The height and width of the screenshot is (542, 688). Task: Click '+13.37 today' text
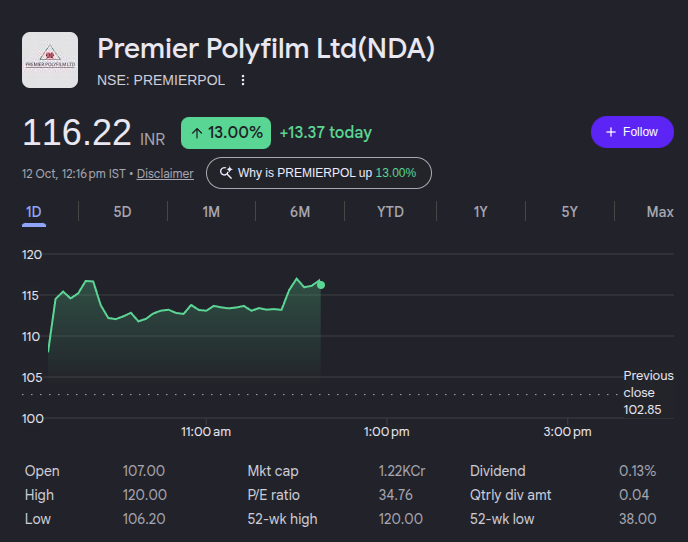326,133
